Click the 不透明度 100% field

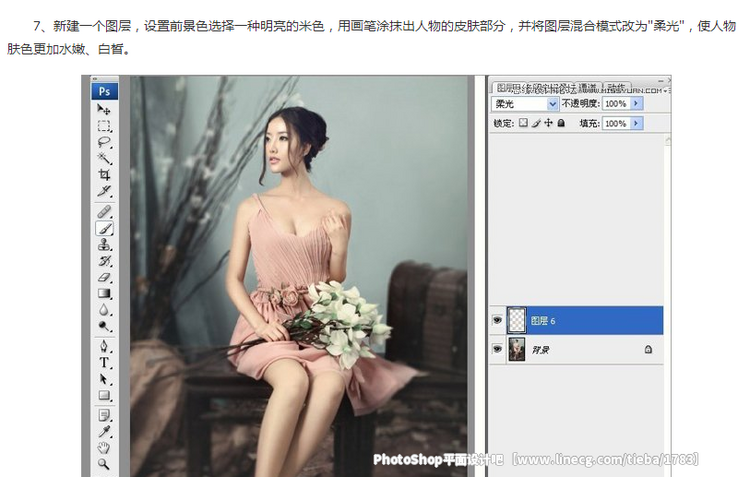(x=616, y=103)
